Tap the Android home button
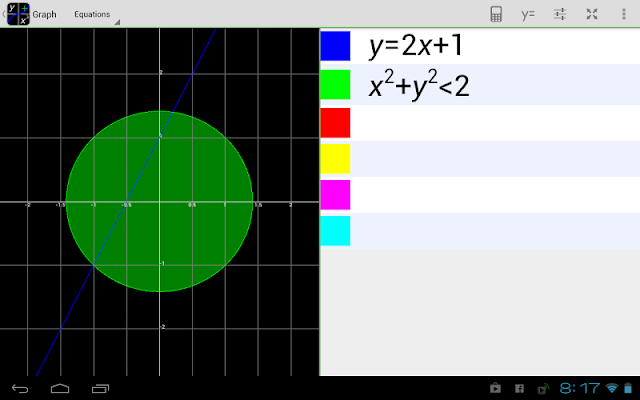Image resolution: width=640 pixels, height=400 pixels. (60, 388)
